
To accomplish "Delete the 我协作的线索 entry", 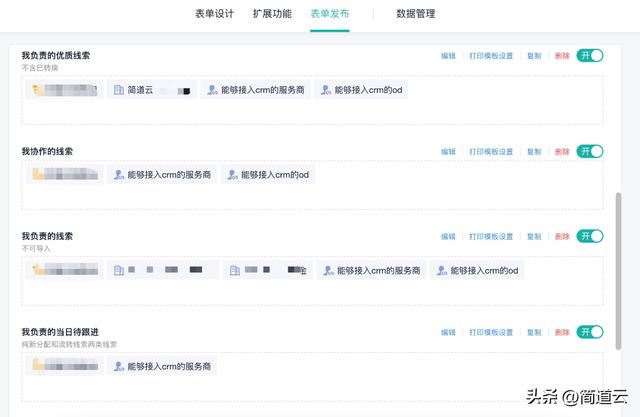I will point(562,152).
